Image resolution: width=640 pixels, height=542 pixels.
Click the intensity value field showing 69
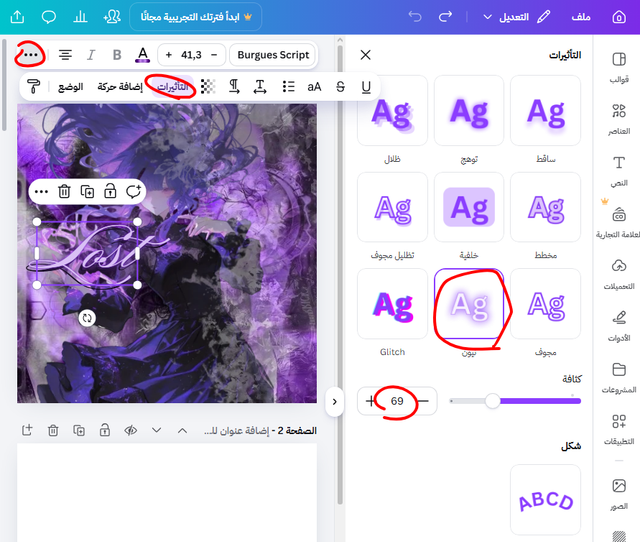(x=397, y=401)
